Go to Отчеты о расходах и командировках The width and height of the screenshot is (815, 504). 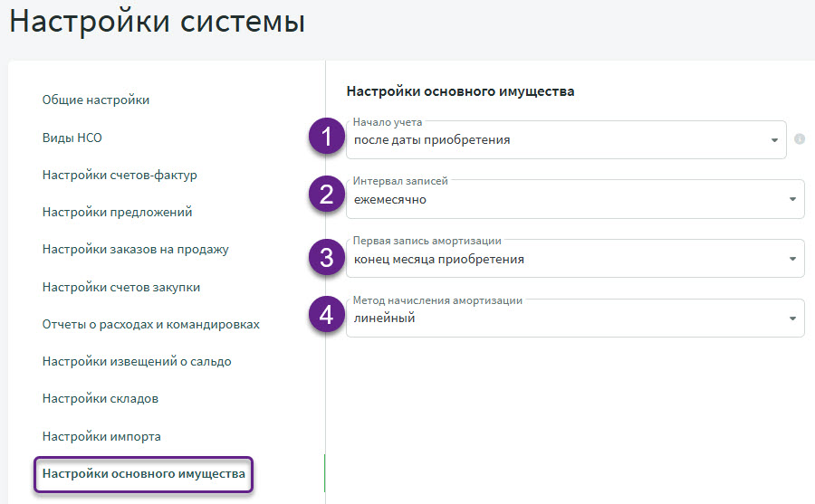(151, 324)
